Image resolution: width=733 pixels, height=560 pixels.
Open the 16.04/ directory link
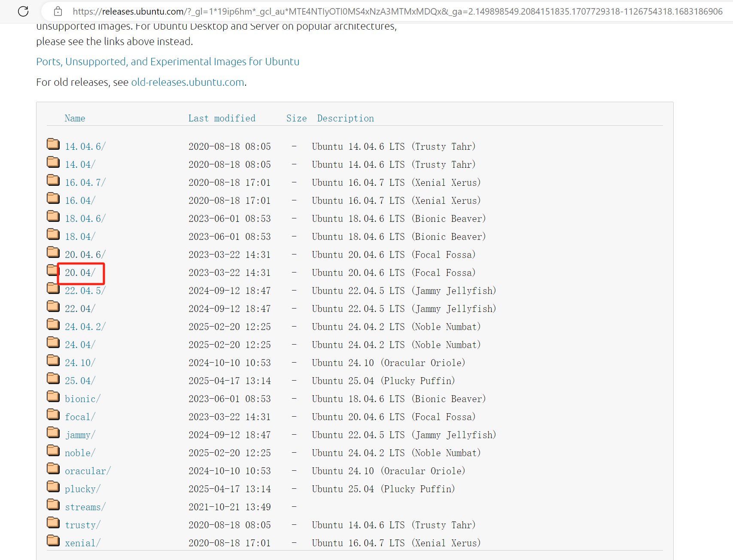tap(80, 201)
